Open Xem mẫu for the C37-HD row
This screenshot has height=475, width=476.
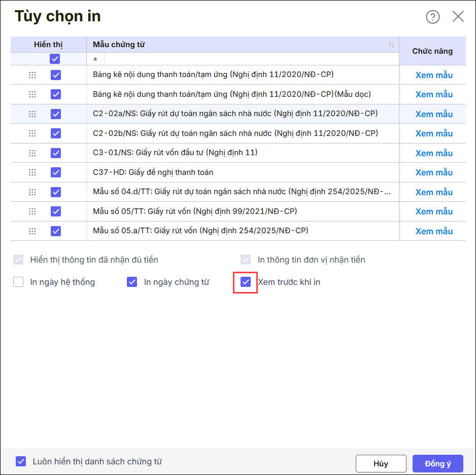tap(434, 172)
